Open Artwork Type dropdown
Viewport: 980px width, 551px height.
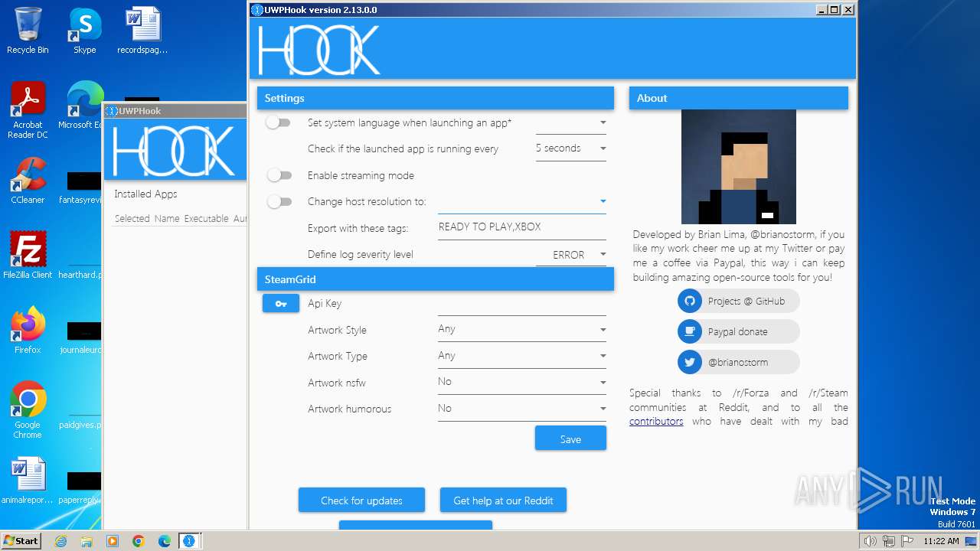[x=522, y=356]
